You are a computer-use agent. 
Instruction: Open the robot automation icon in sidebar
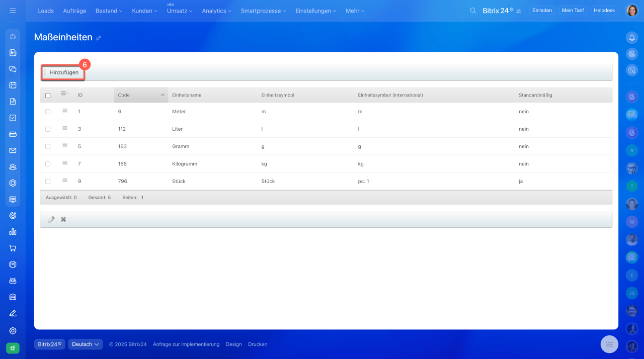pos(13,281)
